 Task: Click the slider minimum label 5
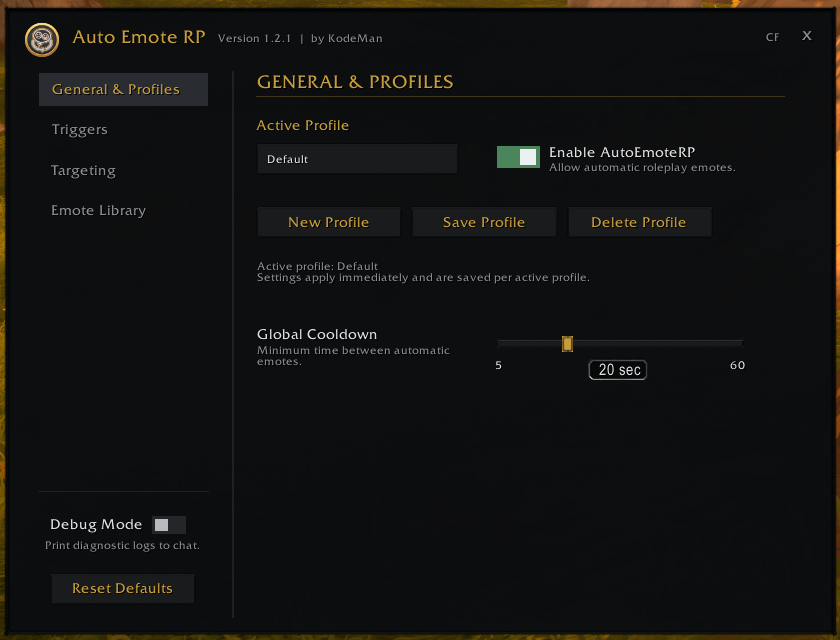[498, 365]
